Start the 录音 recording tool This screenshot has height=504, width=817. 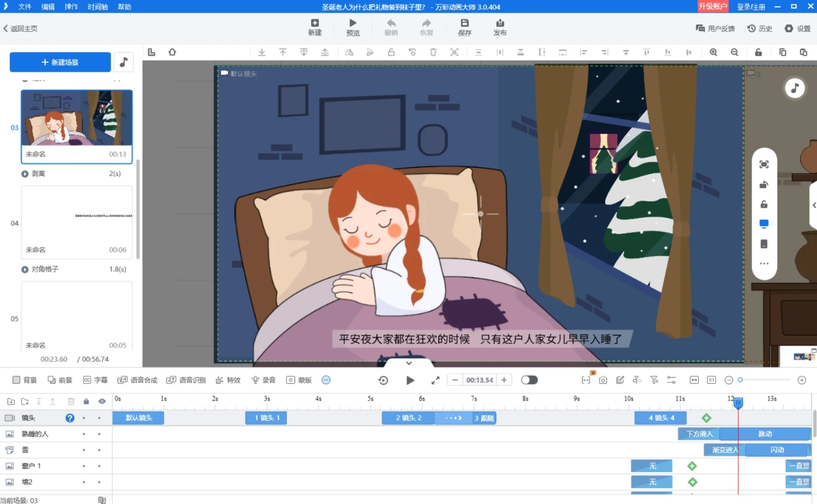point(263,380)
